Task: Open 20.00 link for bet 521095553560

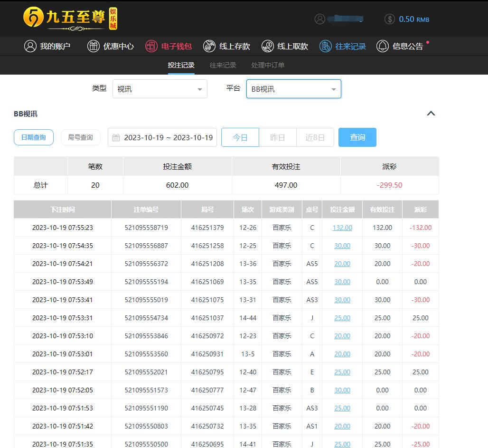Action: [342, 354]
